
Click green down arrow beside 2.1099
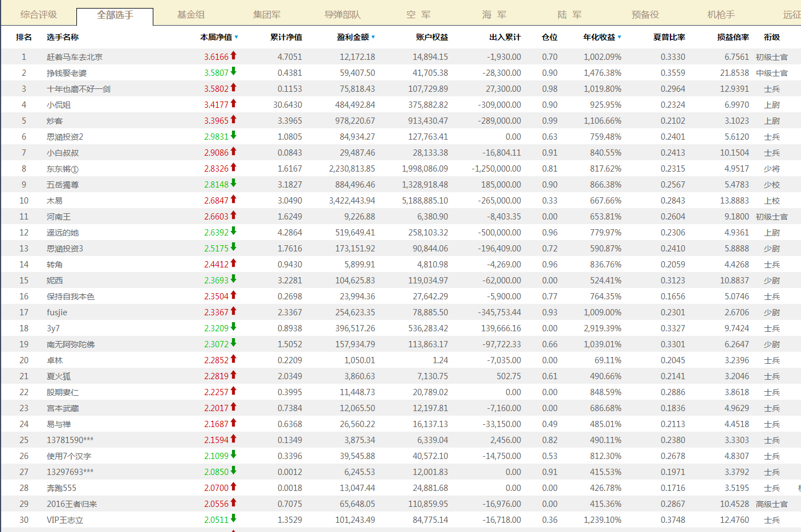tap(233, 455)
